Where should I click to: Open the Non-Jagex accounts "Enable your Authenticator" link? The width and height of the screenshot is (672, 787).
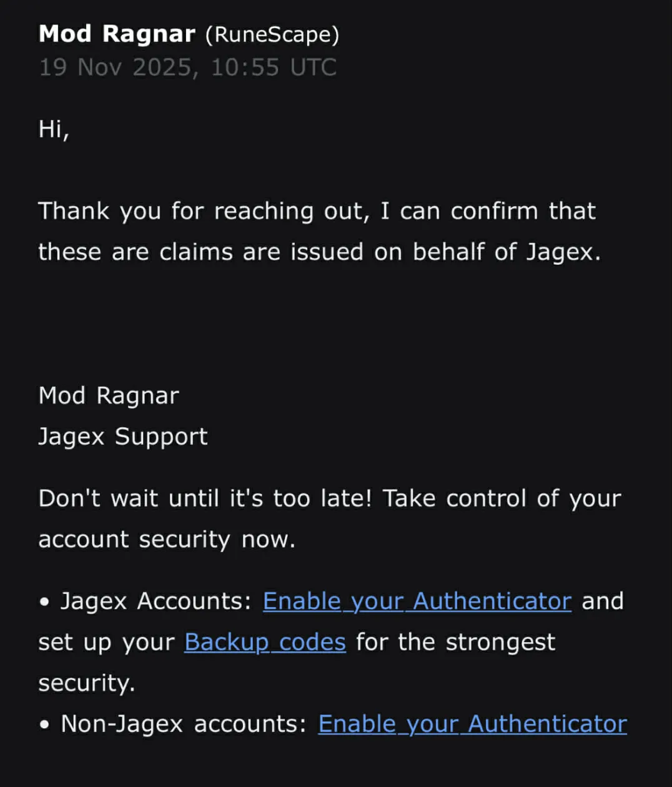pos(472,724)
